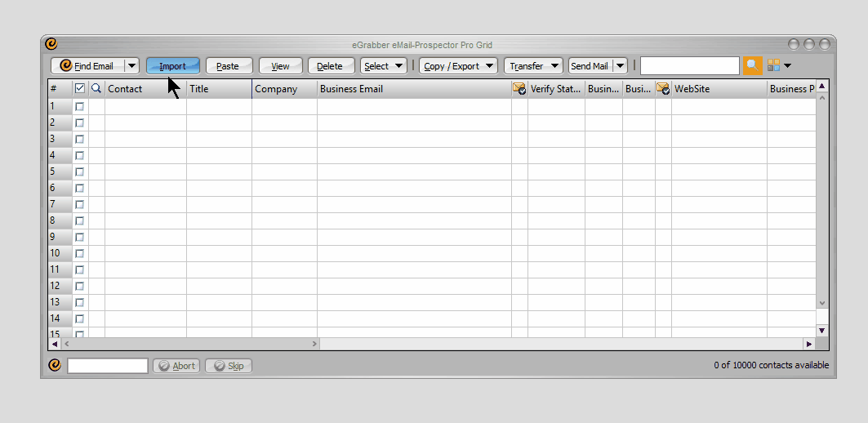
Task: Click the Import button
Action: coord(172,66)
